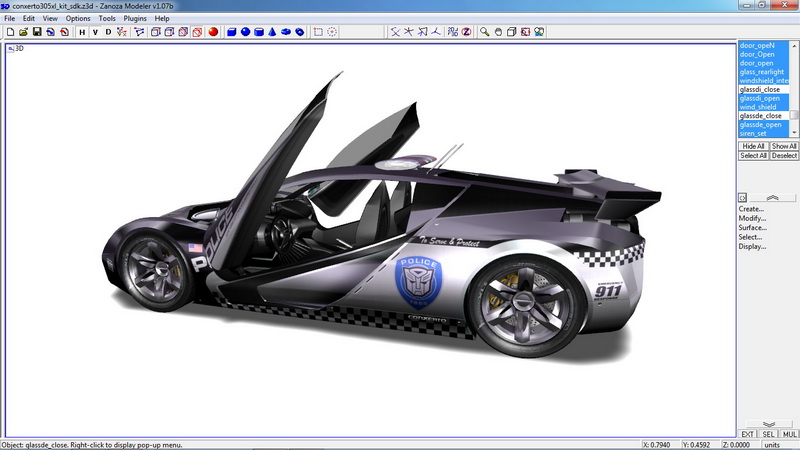Click the polygon-with-arrow tool icon
800x450 pixels.
(422, 32)
